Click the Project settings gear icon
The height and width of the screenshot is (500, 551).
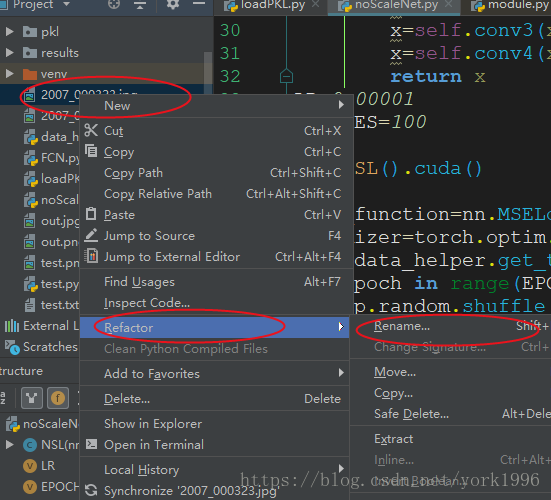173,4
